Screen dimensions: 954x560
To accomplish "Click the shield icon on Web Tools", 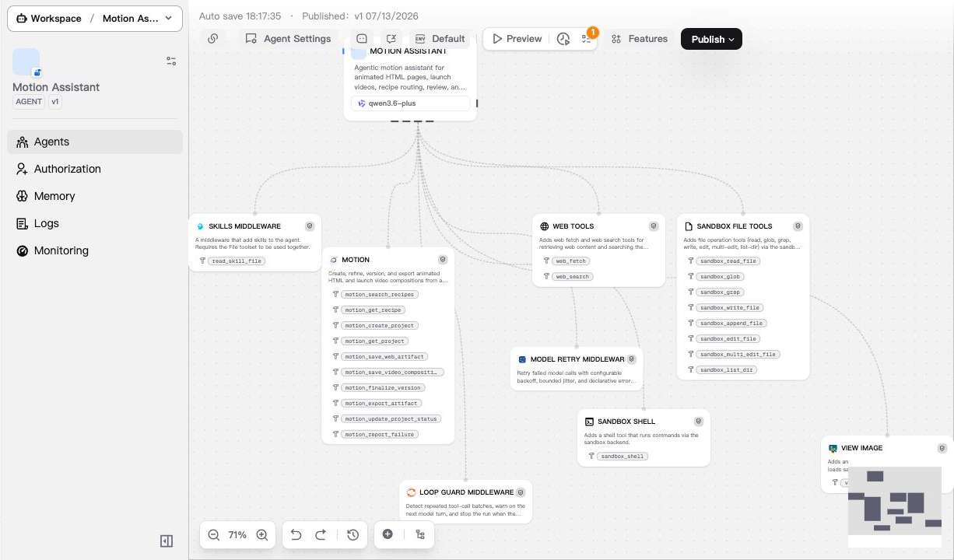I will point(654,226).
